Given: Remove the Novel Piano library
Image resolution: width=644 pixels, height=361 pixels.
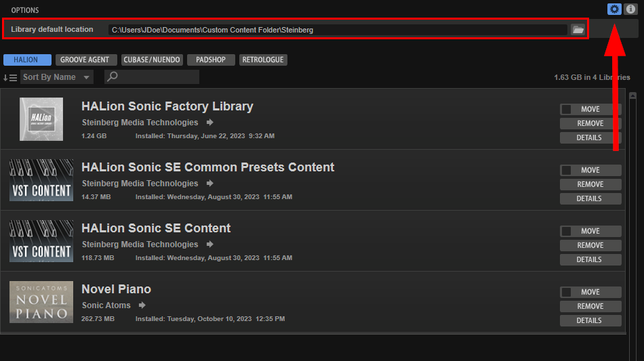Looking at the screenshot, I should [x=590, y=306].
